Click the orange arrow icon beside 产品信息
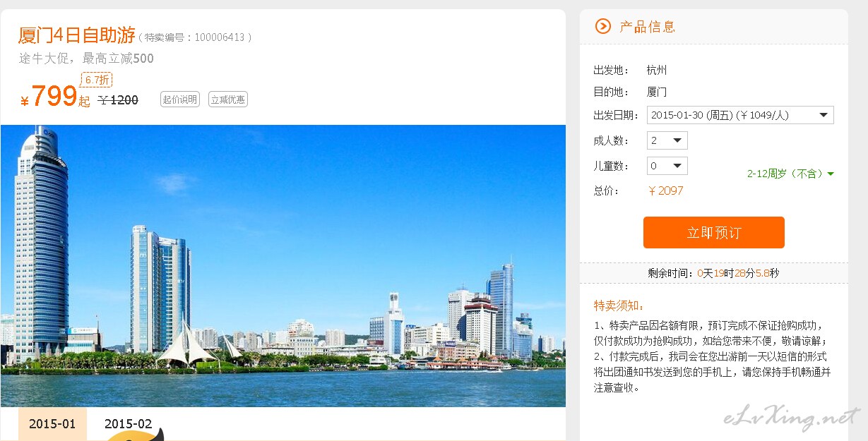This screenshot has height=441, width=868. point(602,26)
